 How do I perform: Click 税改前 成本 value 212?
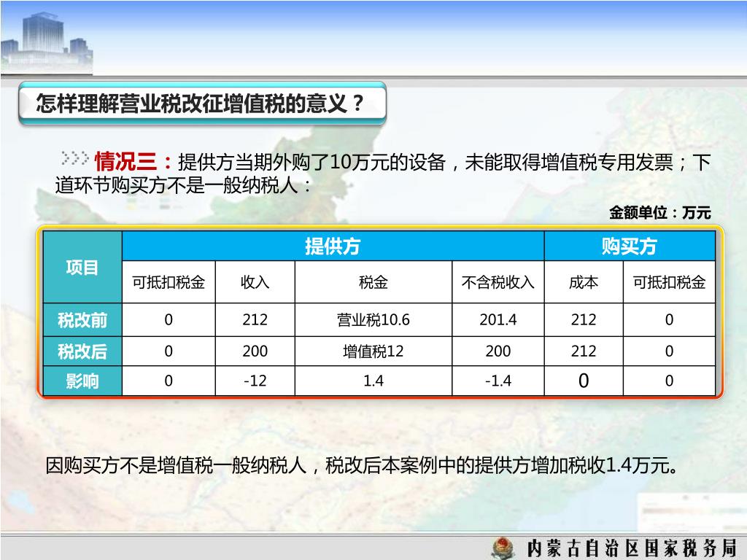584,319
